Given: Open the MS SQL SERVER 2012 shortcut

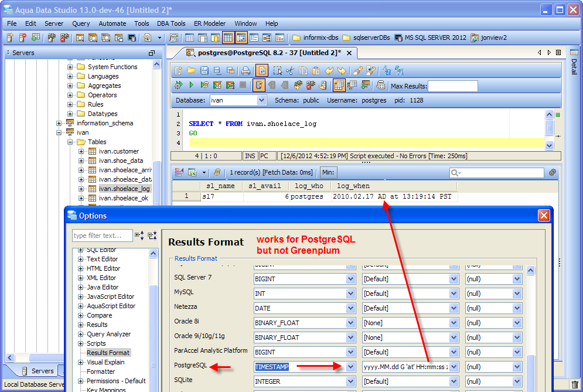Looking at the screenshot, I should coord(430,38).
